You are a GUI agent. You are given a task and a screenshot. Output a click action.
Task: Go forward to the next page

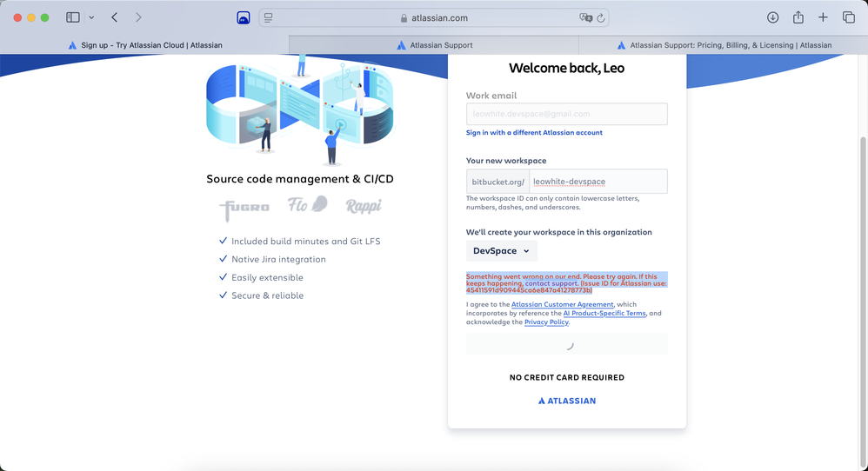pyautogui.click(x=138, y=17)
